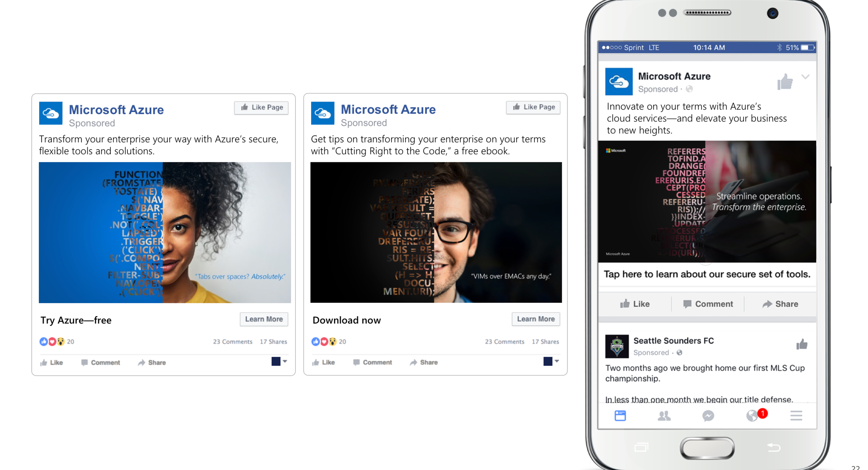The width and height of the screenshot is (868, 470).
Task: Tap the phone's recent apps key
Action: pyautogui.click(x=641, y=447)
